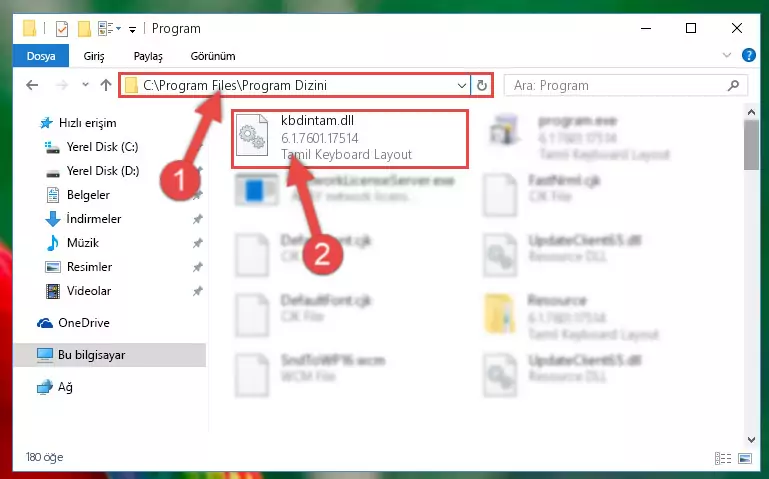The image size is (769, 479).
Task: Select the Resource folder item
Action: tap(571, 318)
